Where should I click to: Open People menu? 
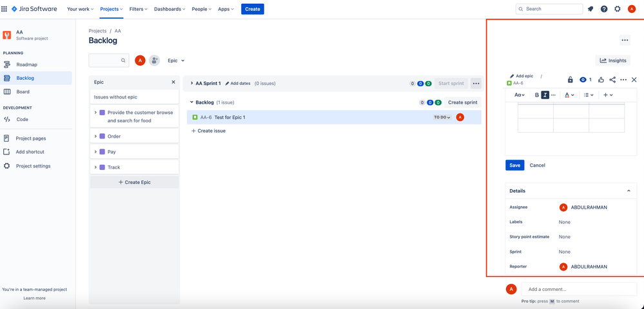point(202,9)
